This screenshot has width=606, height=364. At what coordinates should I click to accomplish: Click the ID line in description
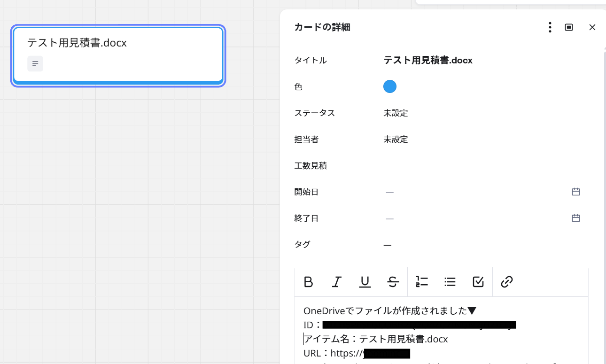click(410, 325)
